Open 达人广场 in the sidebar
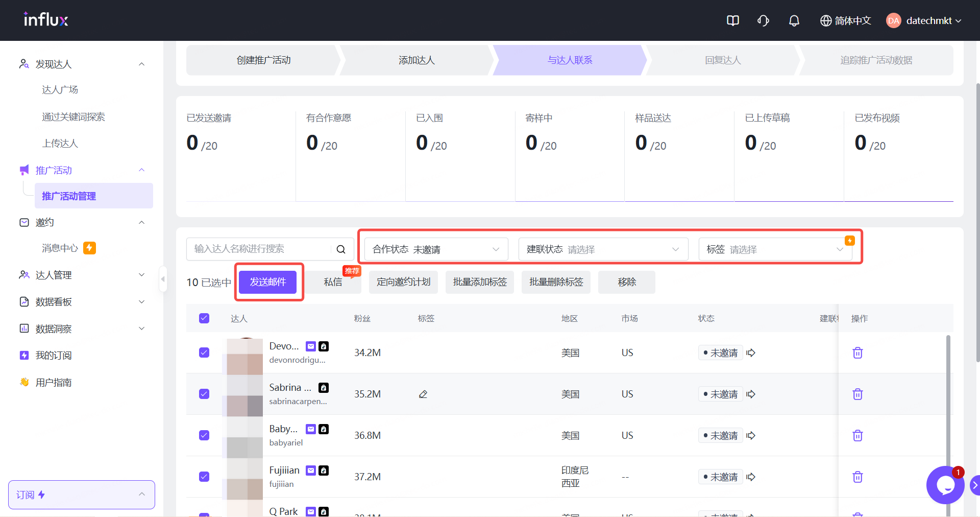Image resolution: width=980 pixels, height=517 pixels. pyautogui.click(x=60, y=90)
